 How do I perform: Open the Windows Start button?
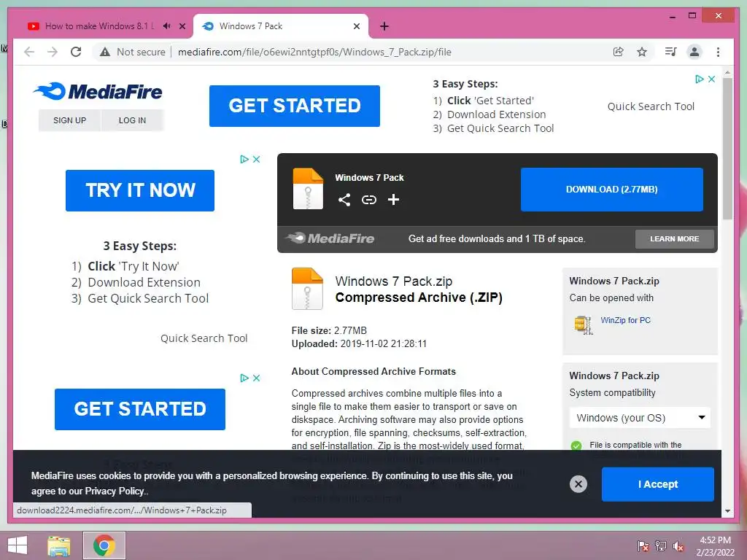pyautogui.click(x=18, y=545)
